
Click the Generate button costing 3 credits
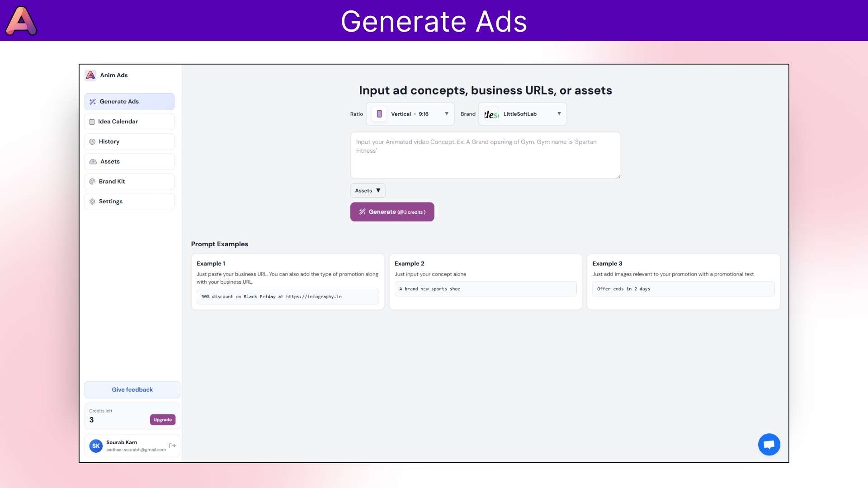click(x=392, y=211)
